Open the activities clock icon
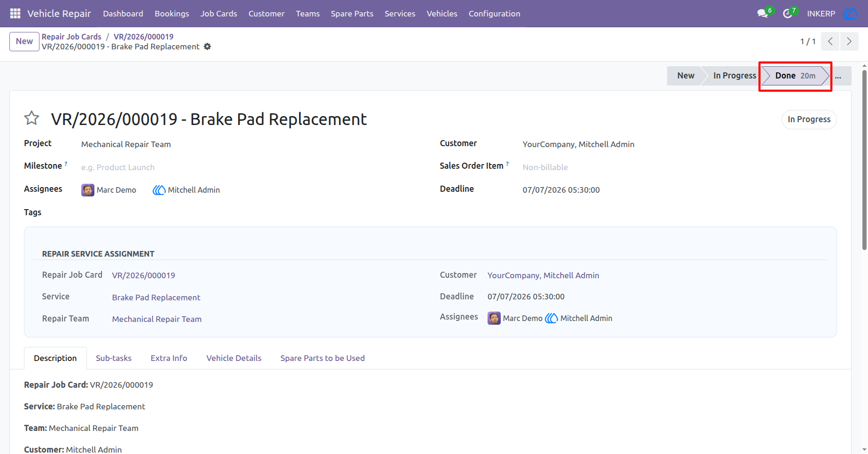Image resolution: width=868 pixels, height=454 pixels. coord(788,14)
